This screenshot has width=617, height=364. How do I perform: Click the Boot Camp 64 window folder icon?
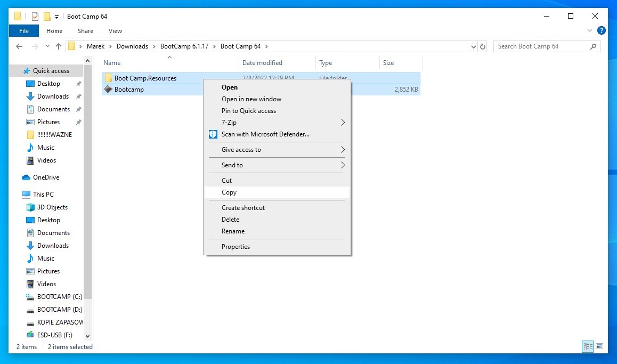[18, 16]
